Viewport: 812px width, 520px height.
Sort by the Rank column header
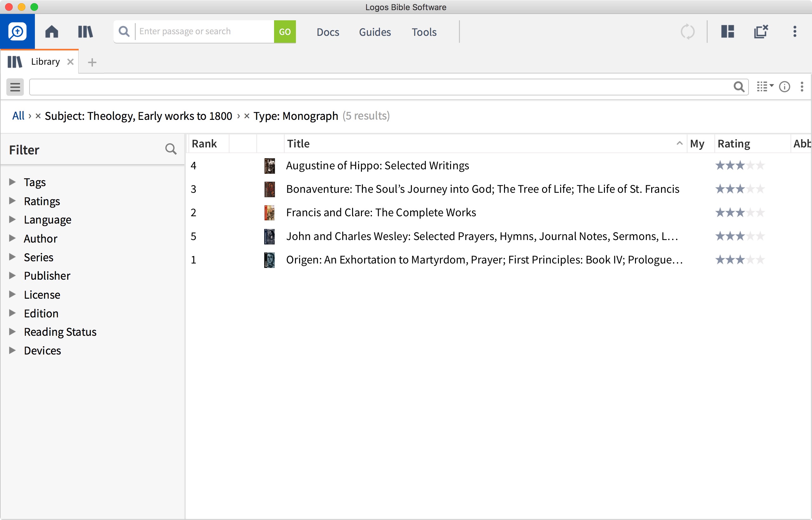208,144
